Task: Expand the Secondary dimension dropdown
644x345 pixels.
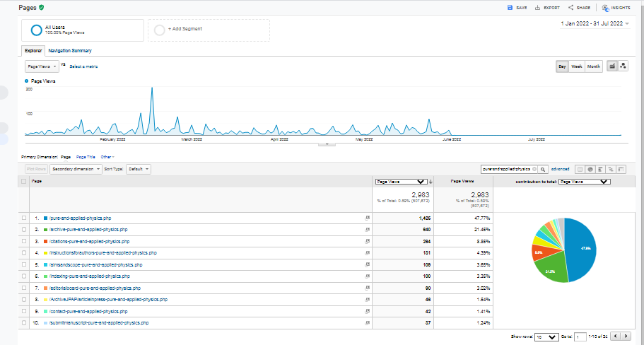Action: coord(76,170)
